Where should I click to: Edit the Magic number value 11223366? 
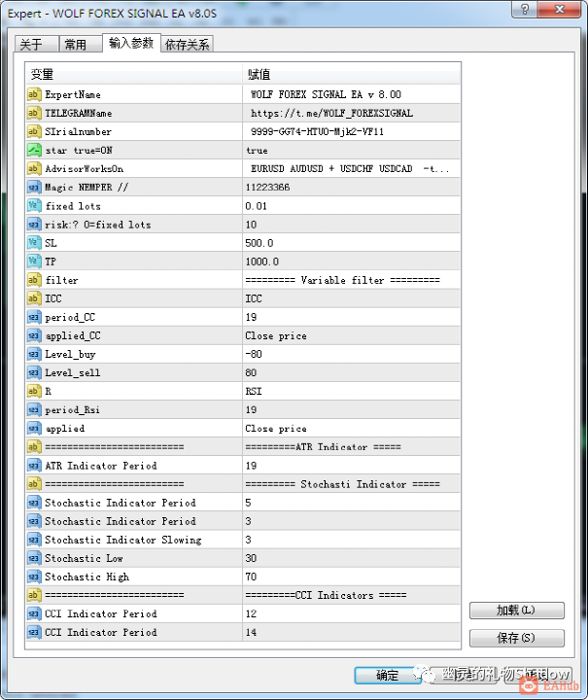pos(351,187)
